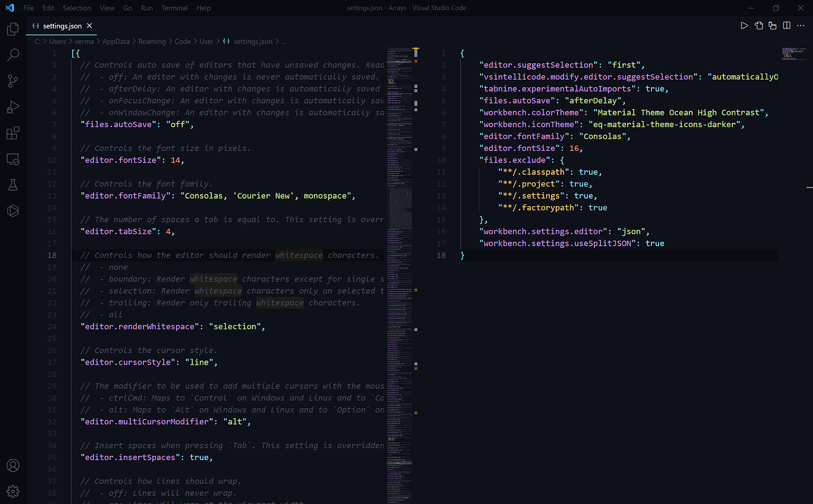Click the "editor.multiCursorModifier": "alt" entry

(166, 422)
